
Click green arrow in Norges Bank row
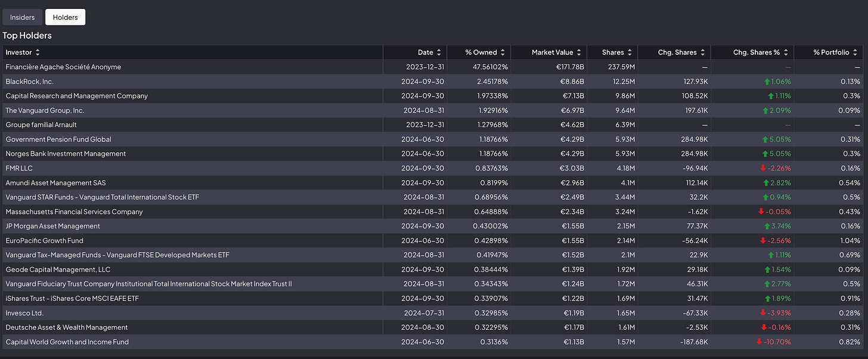pos(765,154)
